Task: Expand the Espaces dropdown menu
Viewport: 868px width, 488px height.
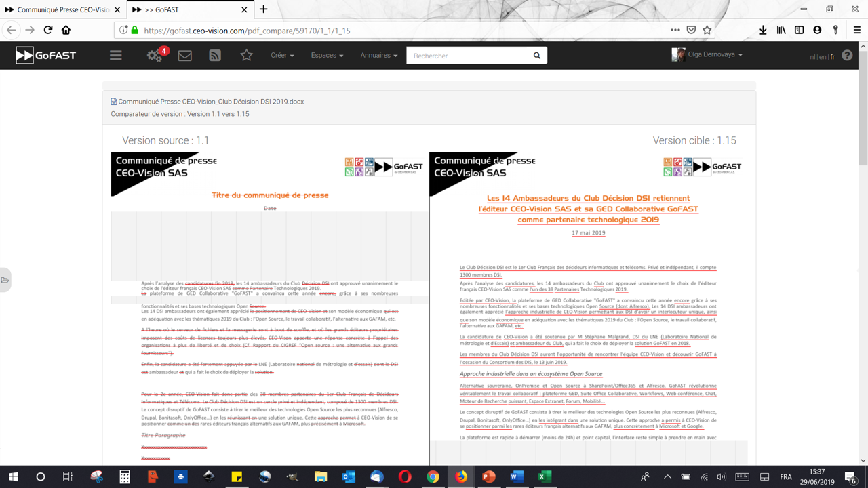Action: pyautogui.click(x=327, y=56)
